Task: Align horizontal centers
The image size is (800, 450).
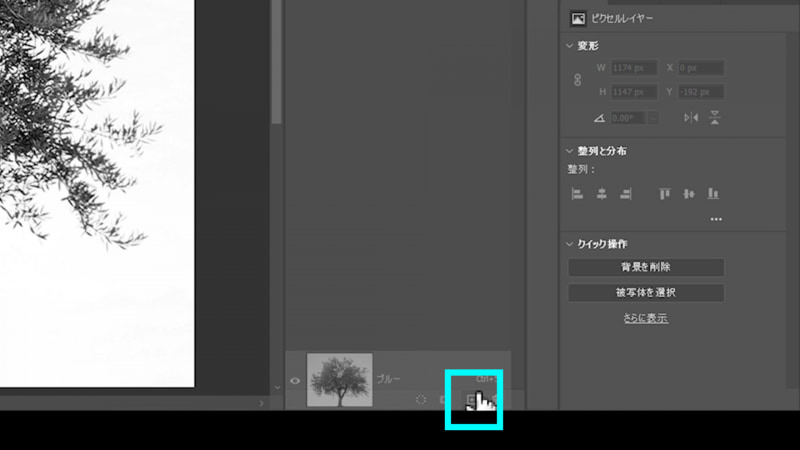Action: 602,194
